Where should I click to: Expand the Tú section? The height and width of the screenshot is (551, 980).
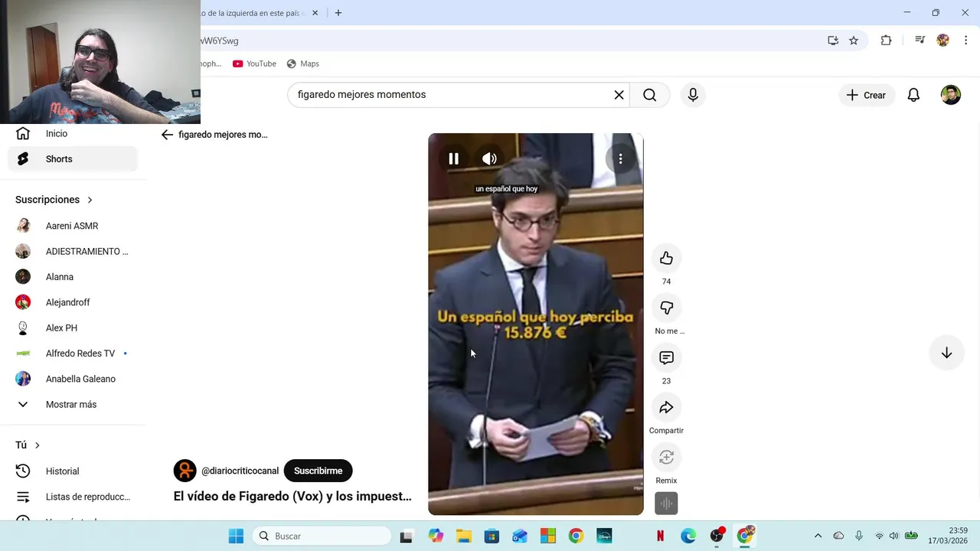(x=28, y=445)
